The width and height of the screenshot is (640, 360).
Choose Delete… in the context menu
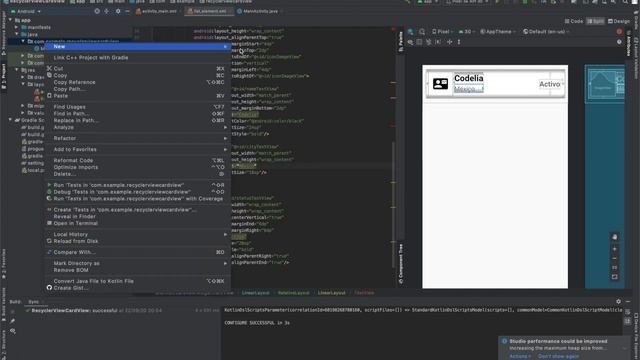pos(138,174)
